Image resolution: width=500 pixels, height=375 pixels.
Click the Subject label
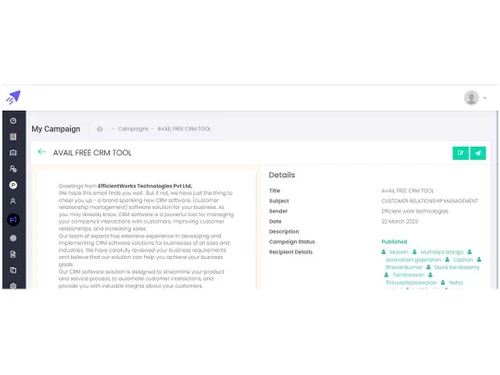pyautogui.click(x=279, y=201)
